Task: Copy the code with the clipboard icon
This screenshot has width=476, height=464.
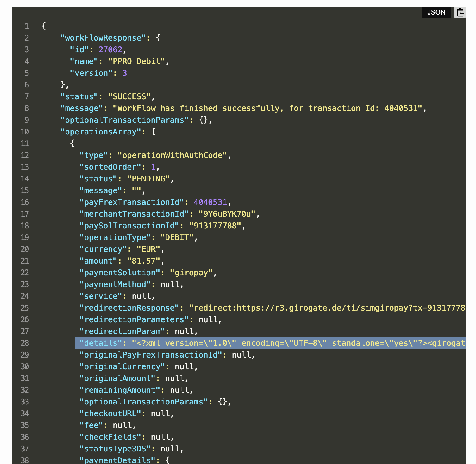Action: (460, 12)
